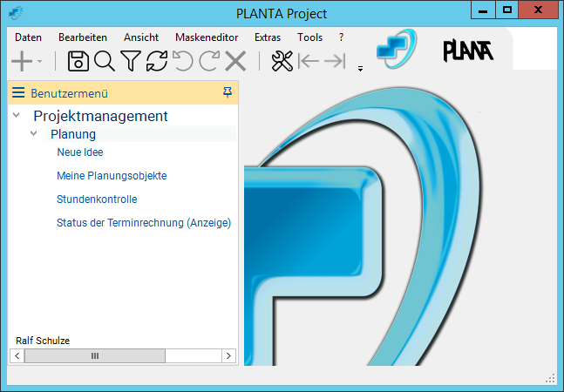Click Status der Terminrechnung (Anzeige)

point(144,223)
